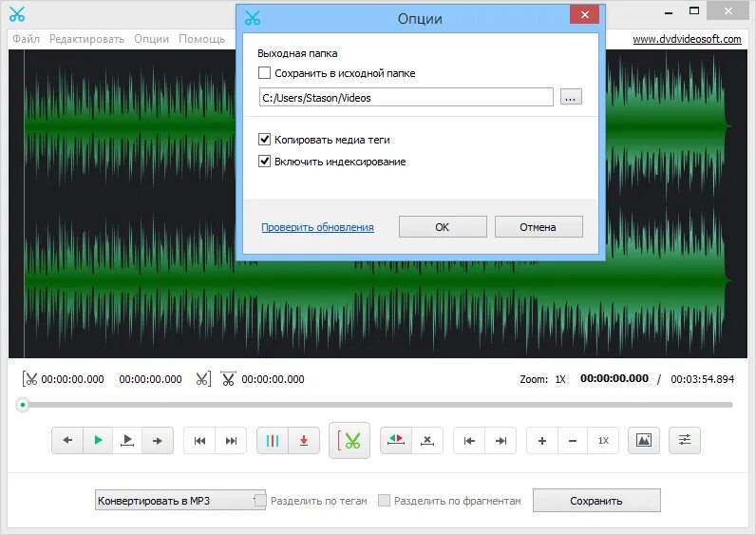
Task: Open the sliders settings icon
Action: click(x=685, y=440)
